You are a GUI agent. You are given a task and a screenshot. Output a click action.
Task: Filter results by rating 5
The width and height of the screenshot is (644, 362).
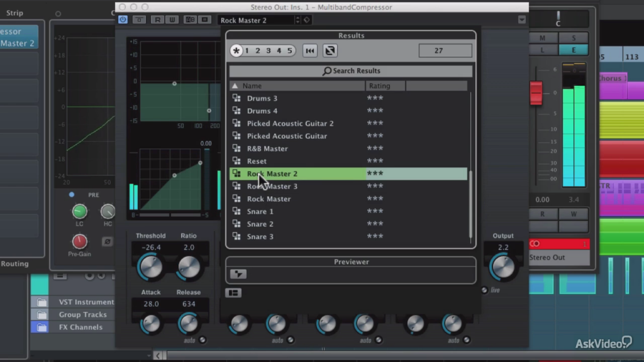[290, 50]
